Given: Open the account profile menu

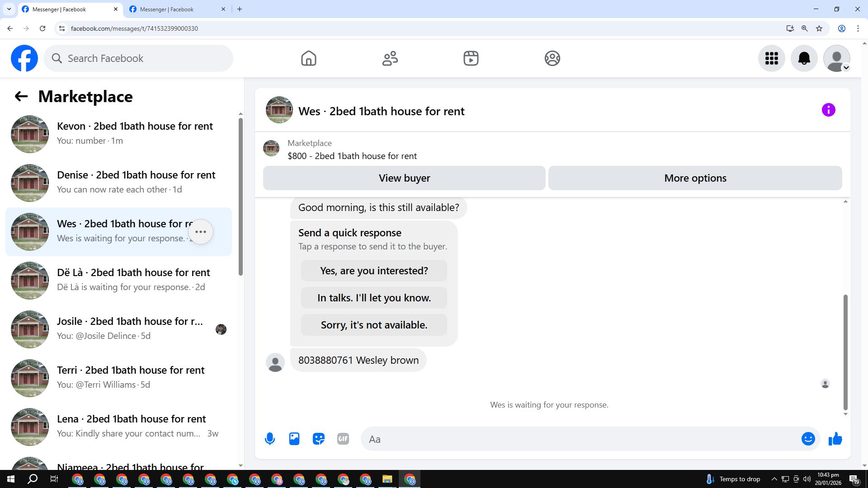Looking at the screenshot, I should [837, 58].
